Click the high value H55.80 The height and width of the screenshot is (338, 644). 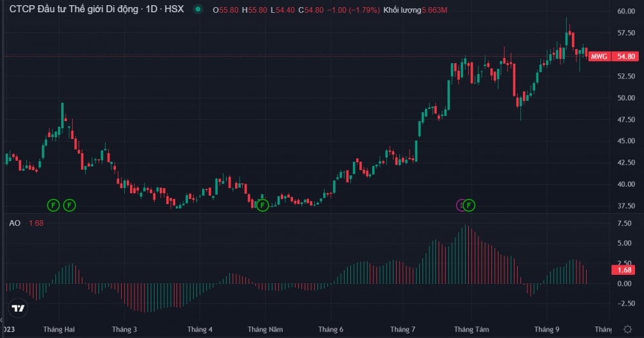pos(254,10)
